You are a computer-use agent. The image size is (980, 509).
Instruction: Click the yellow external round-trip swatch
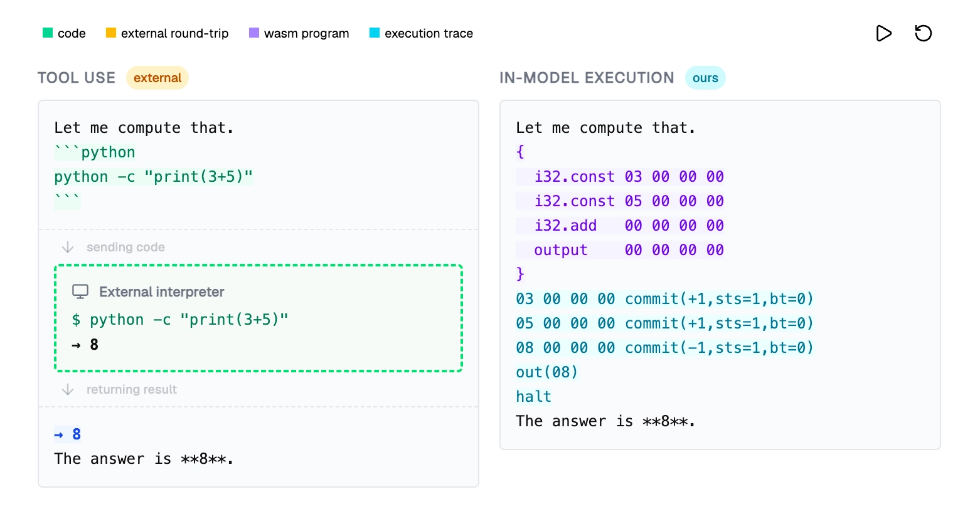[111, 33]
